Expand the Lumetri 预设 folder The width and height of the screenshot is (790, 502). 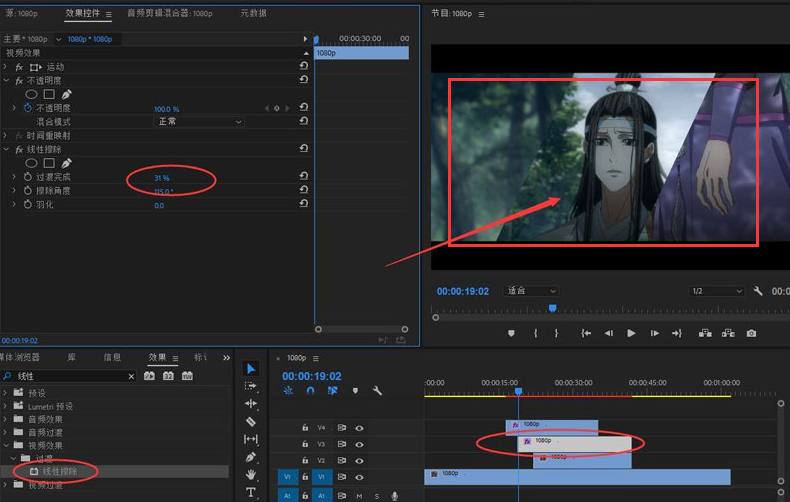[x=6, y=406]
